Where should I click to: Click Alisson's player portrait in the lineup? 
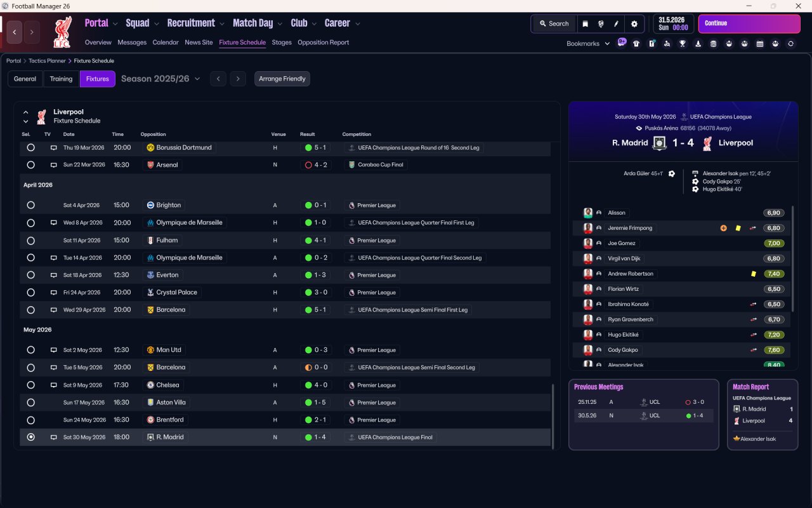(588, 213)
